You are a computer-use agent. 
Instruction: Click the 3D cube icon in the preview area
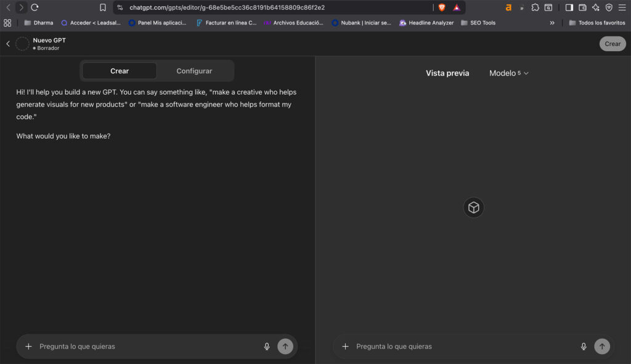coord(473,208)
